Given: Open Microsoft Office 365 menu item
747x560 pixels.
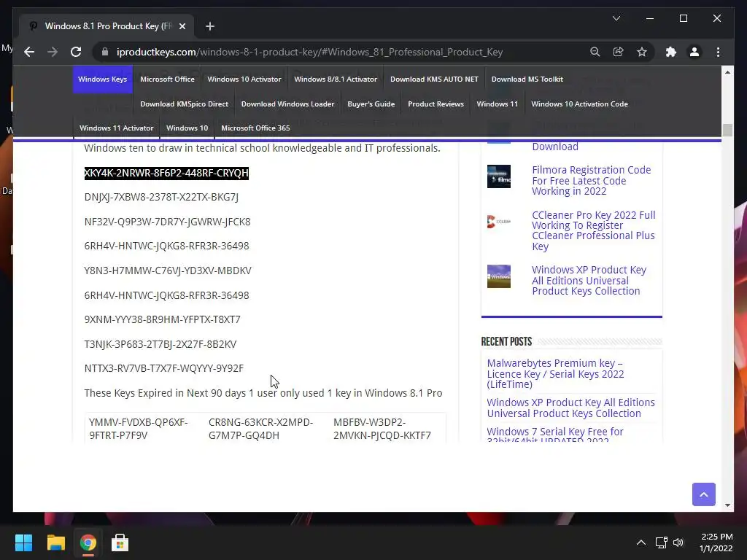Looking at the screenshot, I should coord(255,128).
